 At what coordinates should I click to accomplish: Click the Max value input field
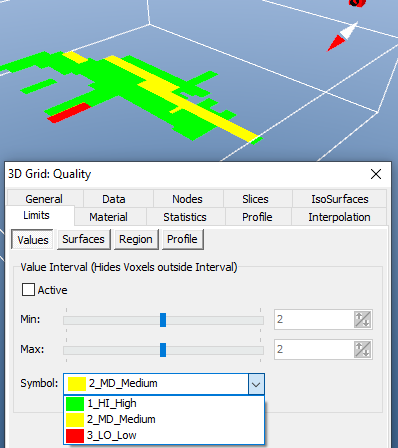click(x=313, y=349)
